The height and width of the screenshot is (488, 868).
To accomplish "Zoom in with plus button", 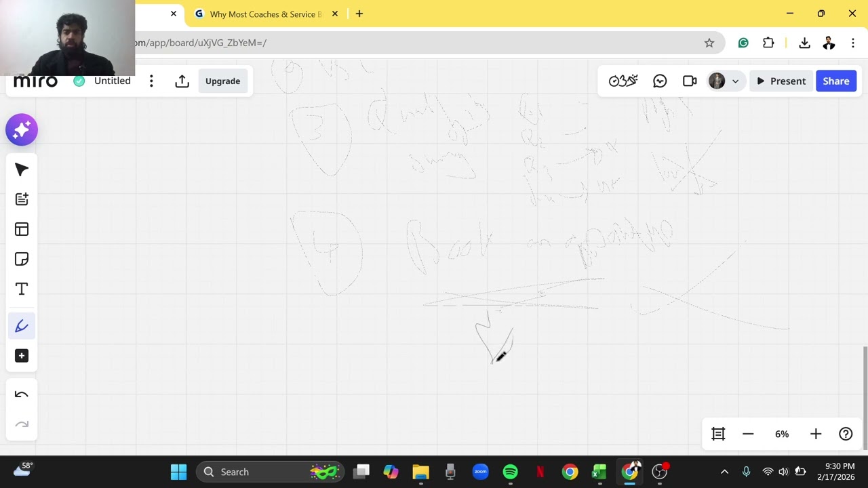I will tap(816, 434).
